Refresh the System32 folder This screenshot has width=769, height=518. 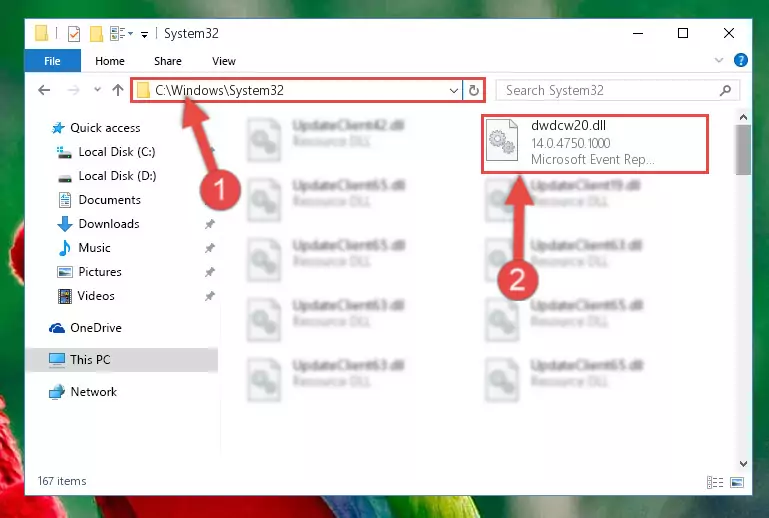pos(474,90)
